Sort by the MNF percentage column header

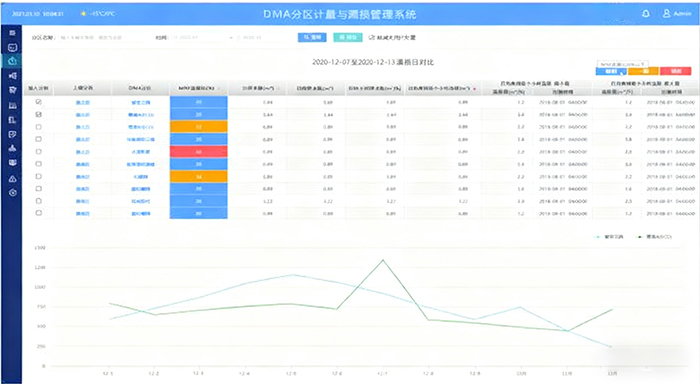(x=199, y=88)
